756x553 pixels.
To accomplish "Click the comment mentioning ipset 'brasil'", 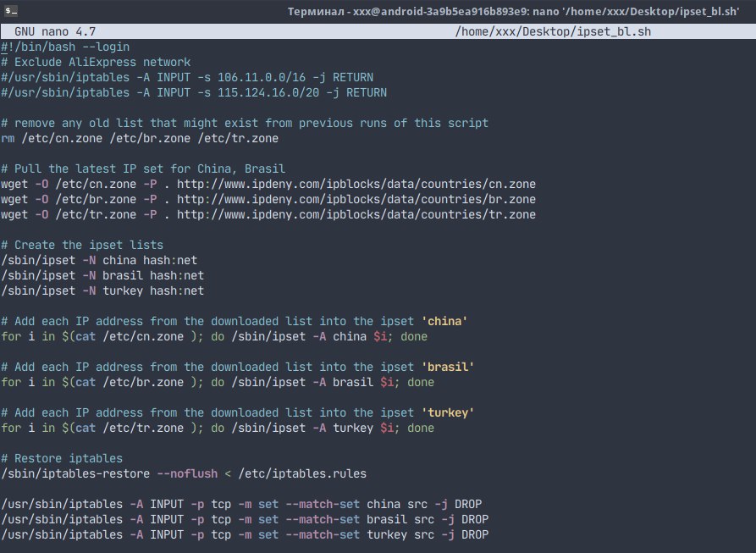I will 238,368.
